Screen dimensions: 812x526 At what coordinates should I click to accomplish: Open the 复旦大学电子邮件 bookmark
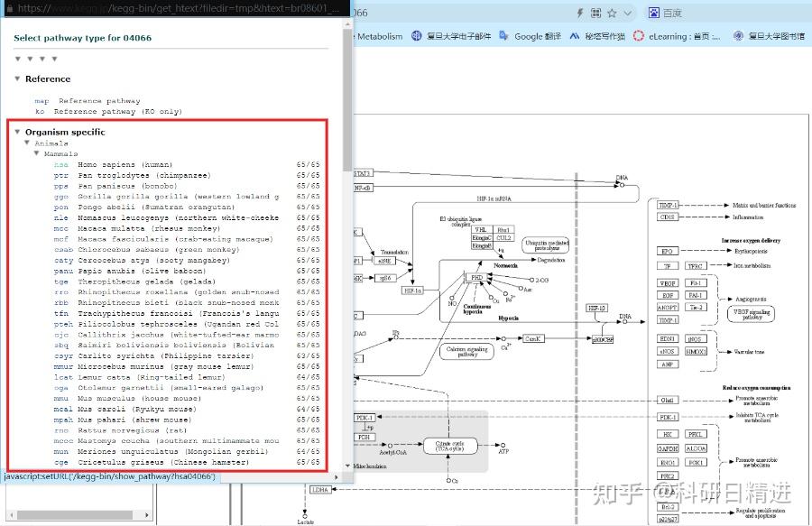452,36
